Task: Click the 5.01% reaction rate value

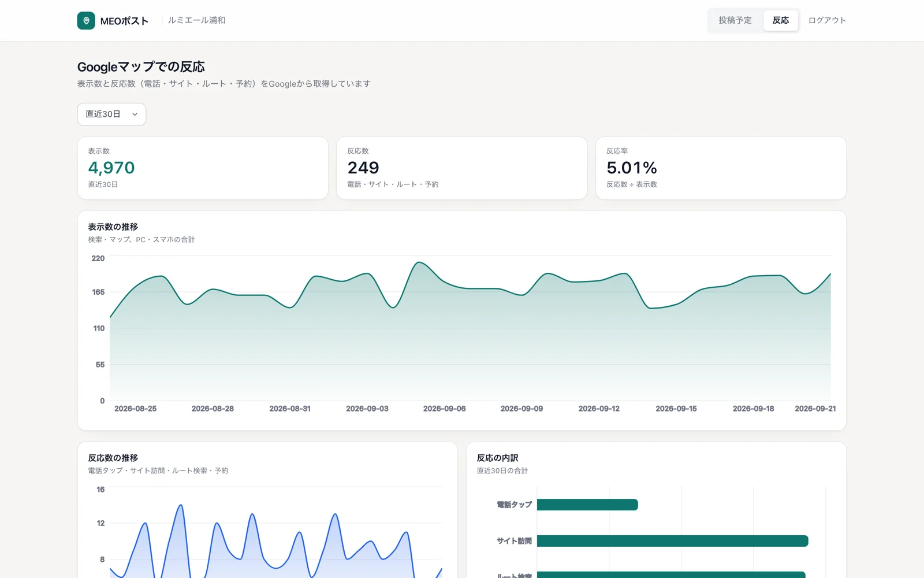Action: 632,168
